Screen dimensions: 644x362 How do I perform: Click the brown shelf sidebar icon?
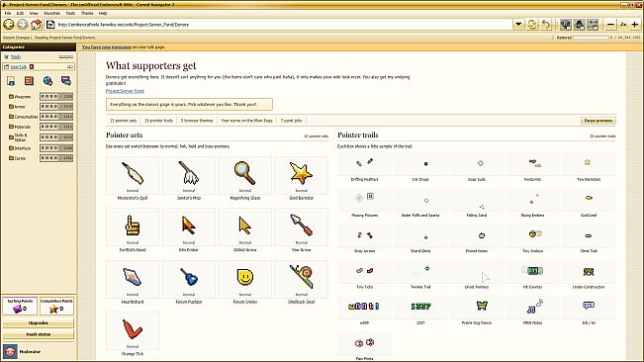tap(29, 81)
